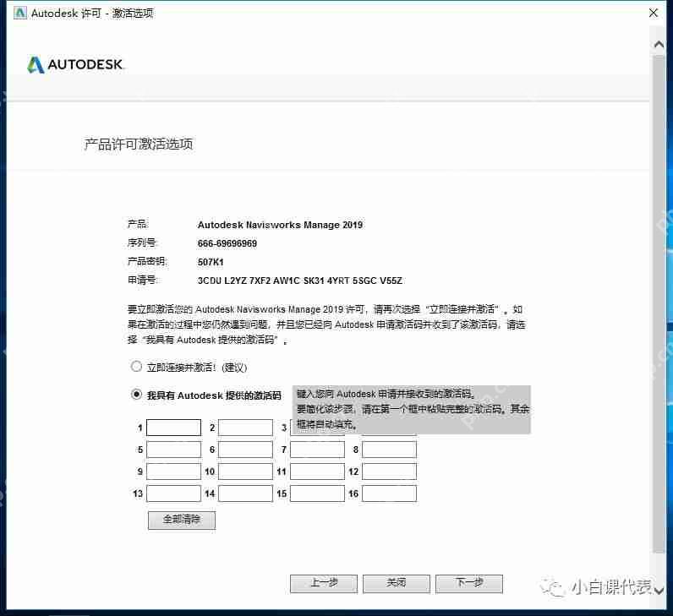This screenshot has height=616, width=673.
Task: Click the product key "507K1"
Action: 211,262
